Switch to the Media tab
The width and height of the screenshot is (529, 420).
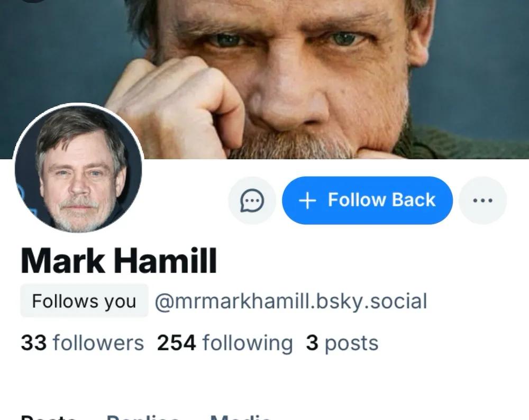(x=241, y=417)
